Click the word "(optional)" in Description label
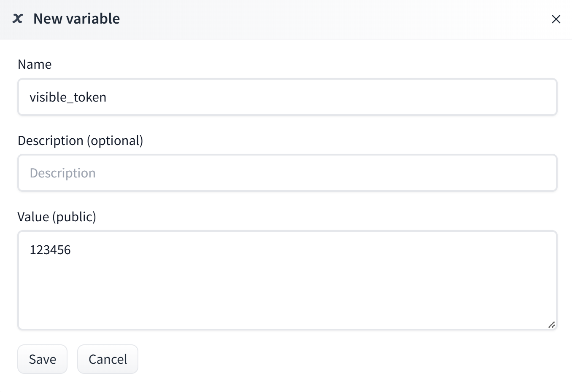 pyautogui.click(x=115, y=140)
